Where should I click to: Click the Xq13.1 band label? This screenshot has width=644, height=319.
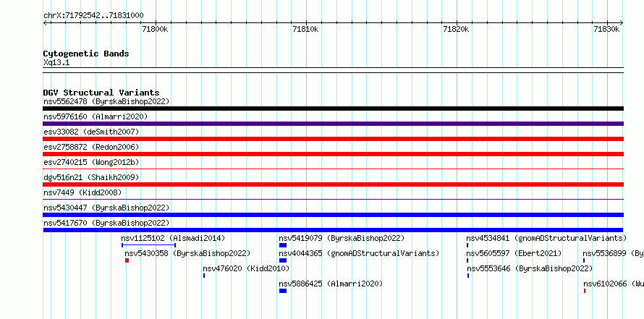tap(56, 63)
